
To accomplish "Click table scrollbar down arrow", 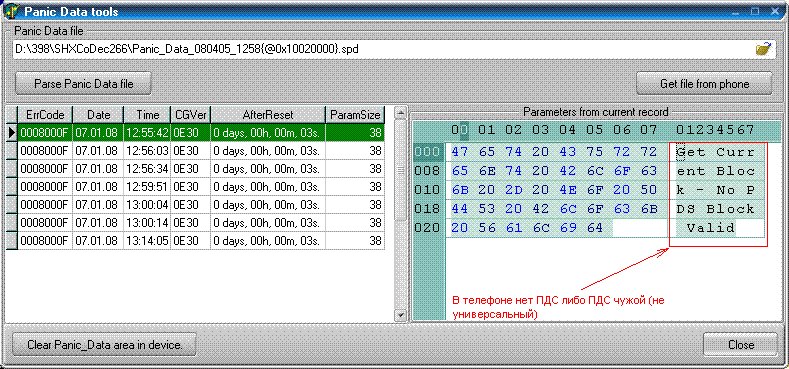I will pyautogui.click(x=401, y=315).
